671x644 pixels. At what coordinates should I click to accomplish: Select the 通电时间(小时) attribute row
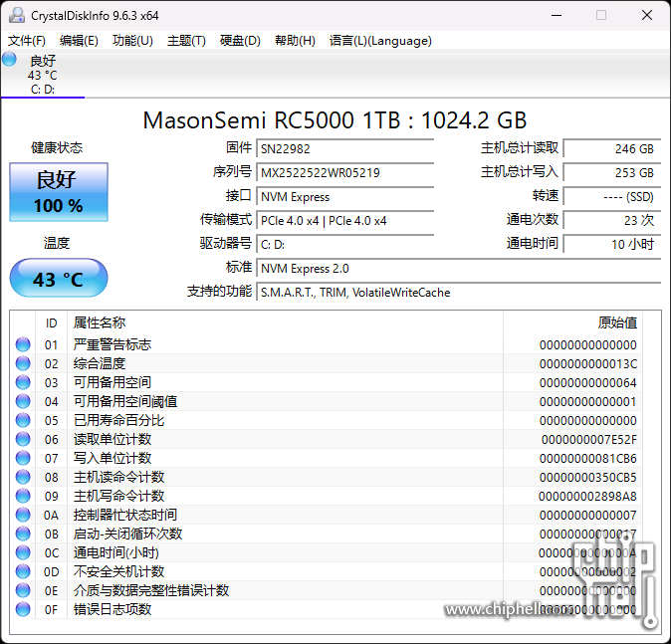point(327,552)
